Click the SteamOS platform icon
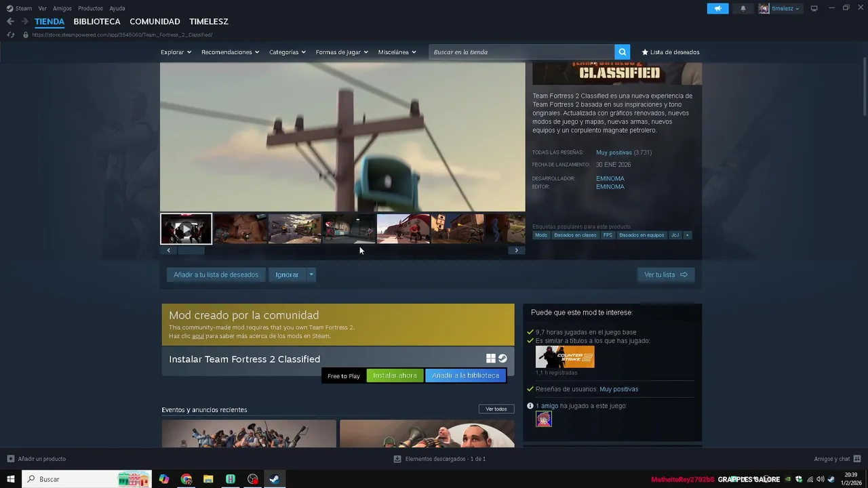This screenshot has height=488, width=868. click(502, 359)
